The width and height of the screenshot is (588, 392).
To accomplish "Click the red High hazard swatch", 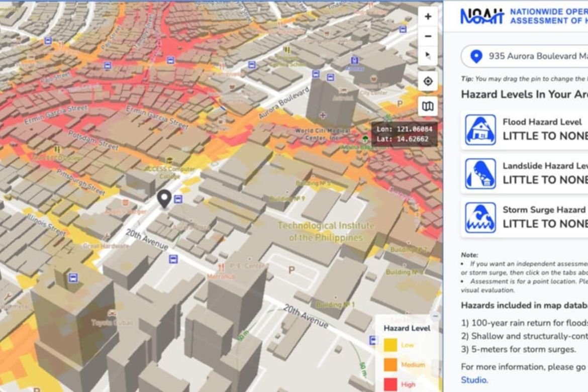I will 390,384.
